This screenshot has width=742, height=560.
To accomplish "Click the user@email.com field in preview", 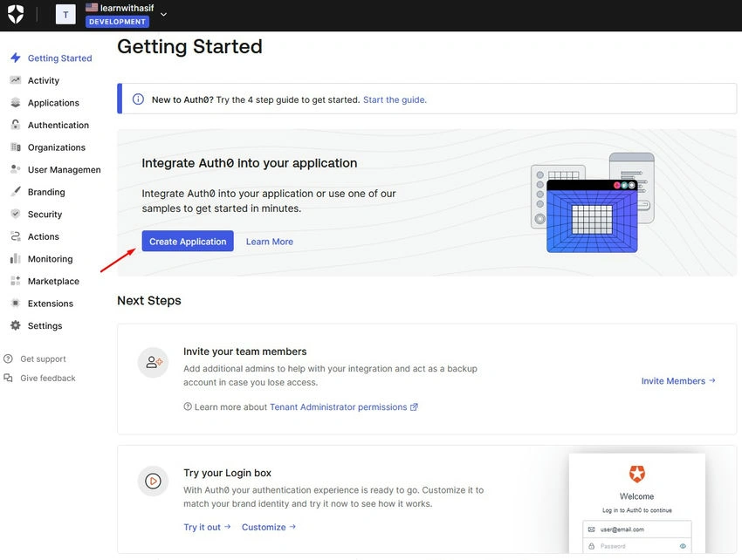I will point(637,529).
